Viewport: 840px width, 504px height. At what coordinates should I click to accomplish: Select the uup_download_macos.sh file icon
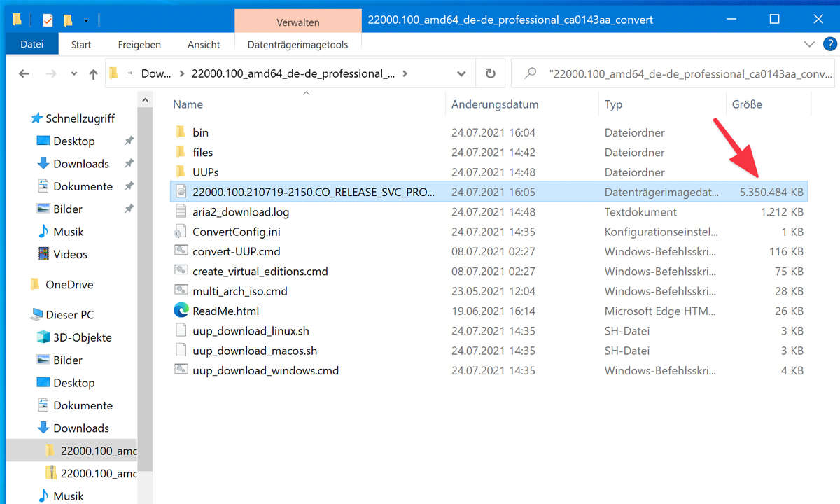tap(181, 351)
